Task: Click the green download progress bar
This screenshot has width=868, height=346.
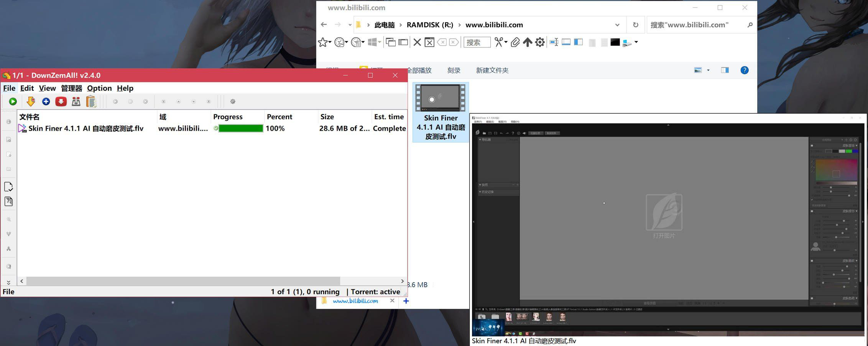Action: click(241, 128)
